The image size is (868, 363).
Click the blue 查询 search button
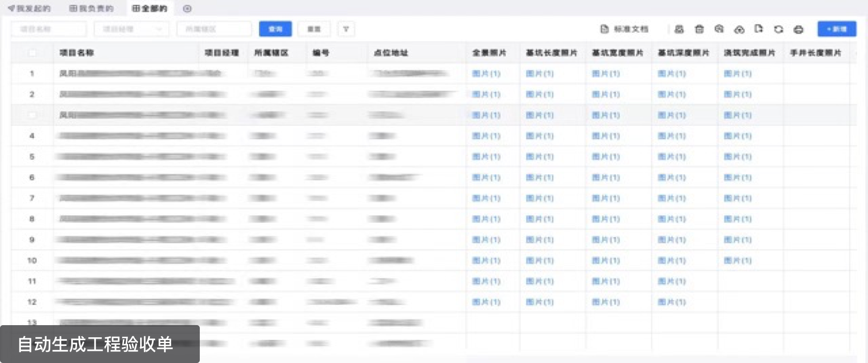tap(275, 29)
